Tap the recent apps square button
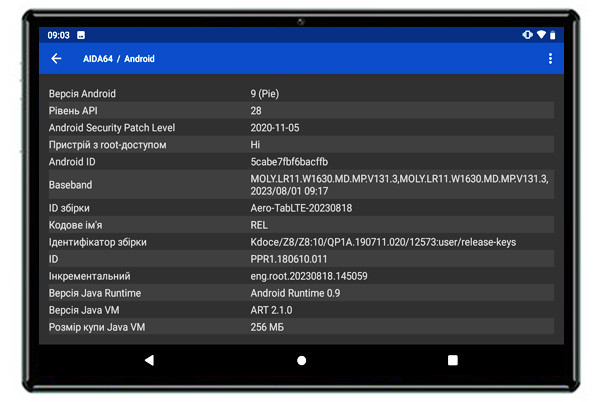The height and width of the screenshot is (402, 600). click(x=453, y=360)
